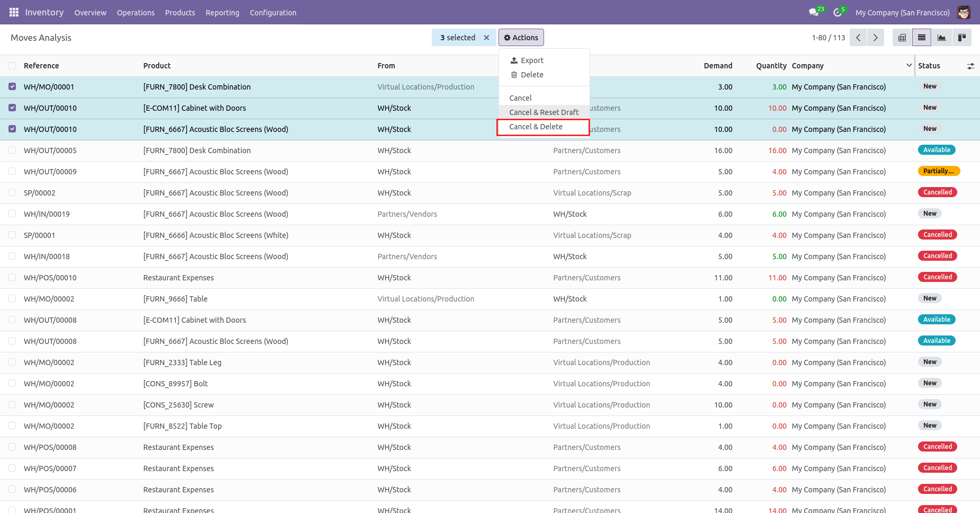Open the user avatar menu
980x513 pixels.
pyautogui.click(x=964, y=12)
